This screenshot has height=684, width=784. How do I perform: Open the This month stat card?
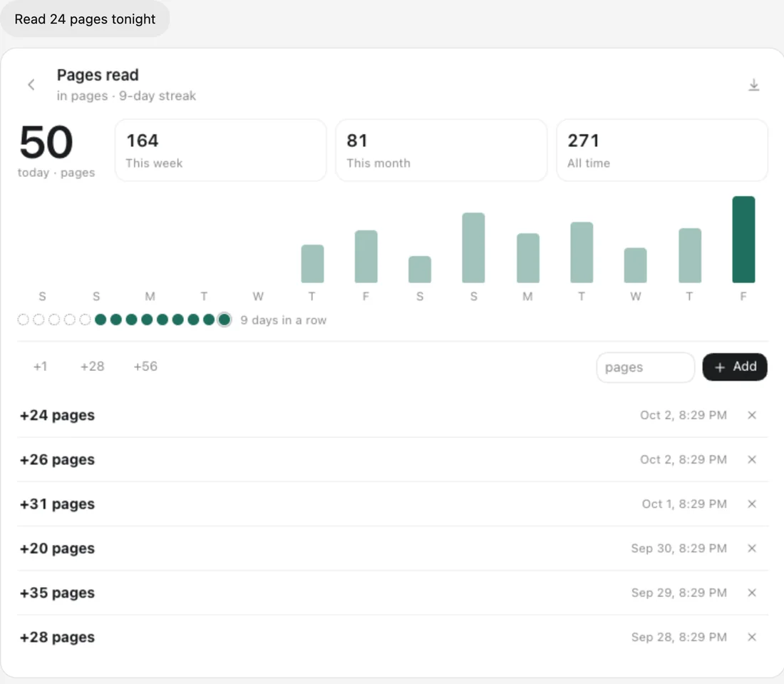(441, 150)
